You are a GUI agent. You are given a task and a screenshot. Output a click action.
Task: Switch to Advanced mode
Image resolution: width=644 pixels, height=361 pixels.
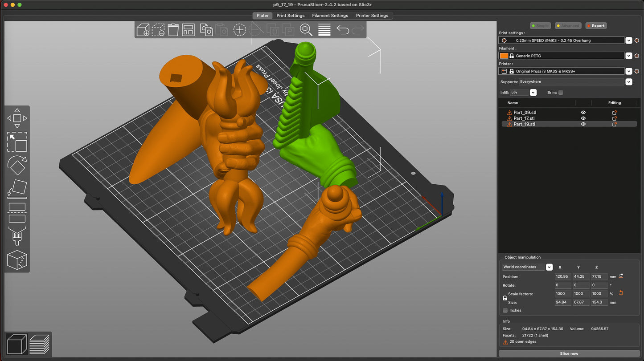pyautogui.click(x=567, y=26)
